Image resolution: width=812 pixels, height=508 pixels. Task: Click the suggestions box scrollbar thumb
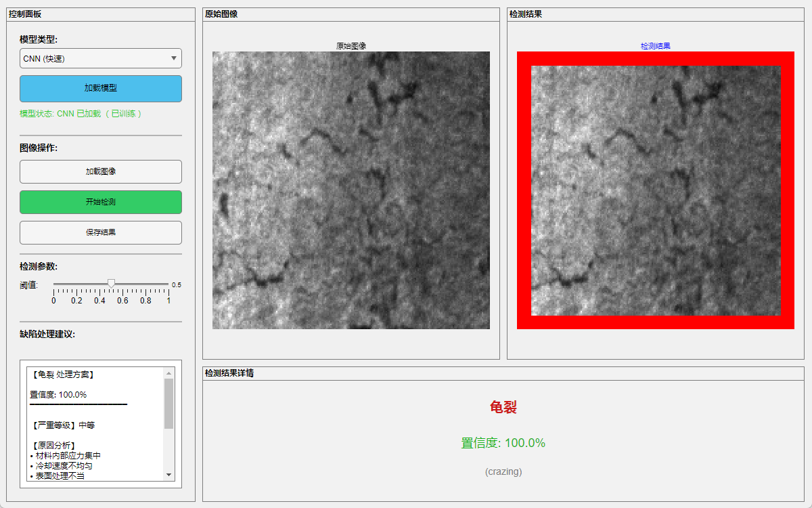point(169,403)
